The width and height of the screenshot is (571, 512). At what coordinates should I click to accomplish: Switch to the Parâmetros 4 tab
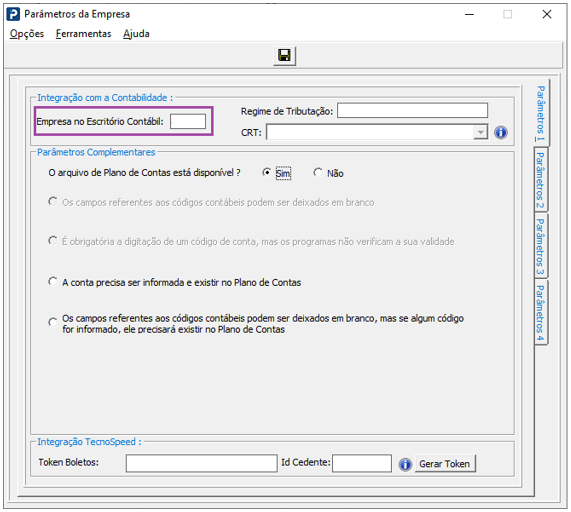(541, 313)
